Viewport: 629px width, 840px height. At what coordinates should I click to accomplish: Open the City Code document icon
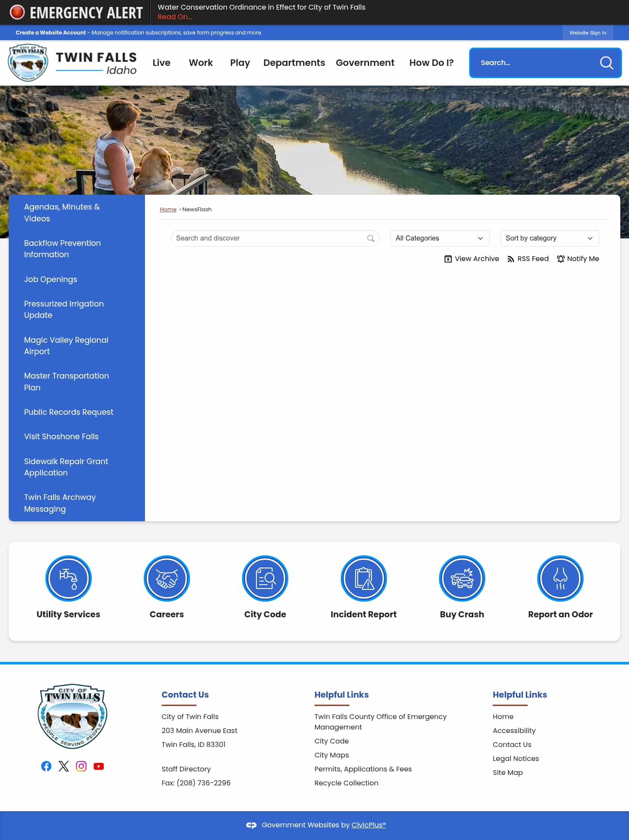click(x=265, y=578)
